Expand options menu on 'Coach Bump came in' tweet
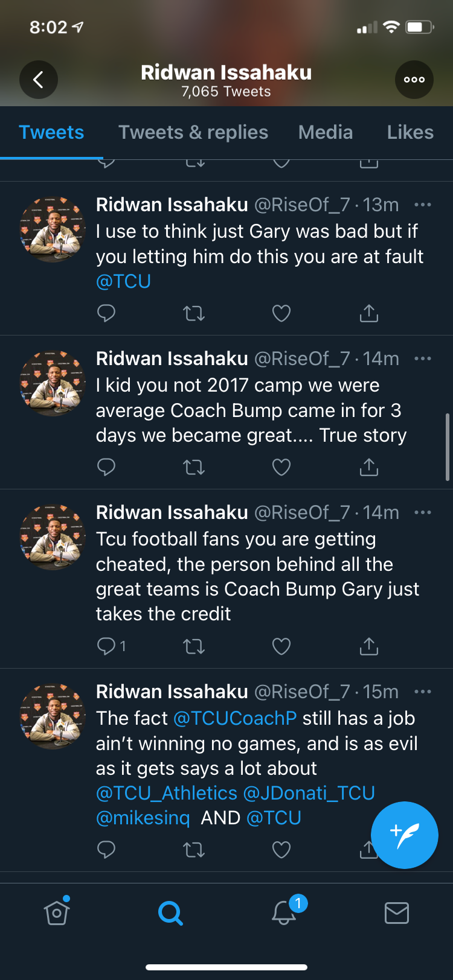Screen dimensions: 453x980 point(423,359)
